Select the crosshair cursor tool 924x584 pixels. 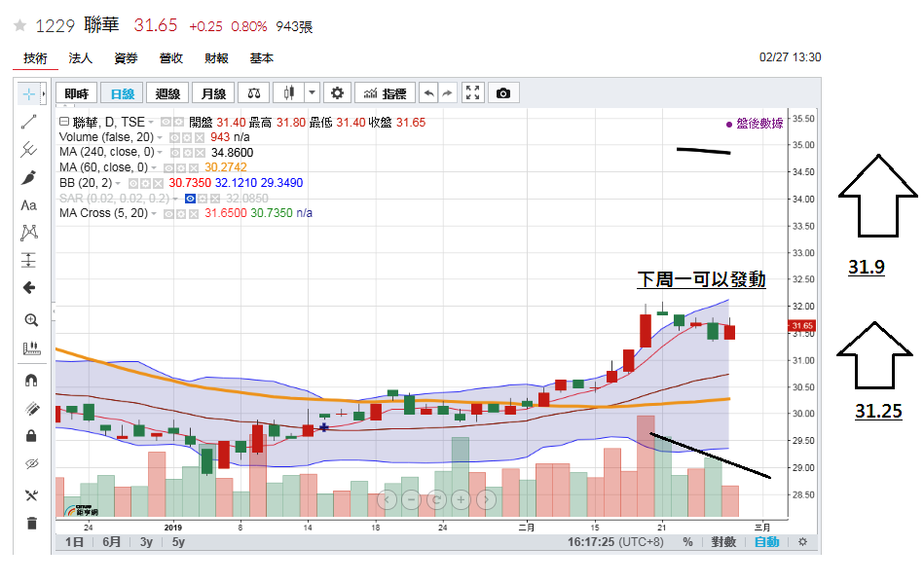click(x=28, y=94)
